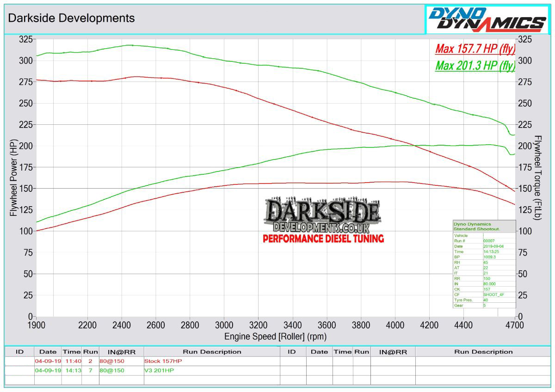The image size is (555, 392).
Task: Click the left Run Description column header
Action: (x=212, y=352)
